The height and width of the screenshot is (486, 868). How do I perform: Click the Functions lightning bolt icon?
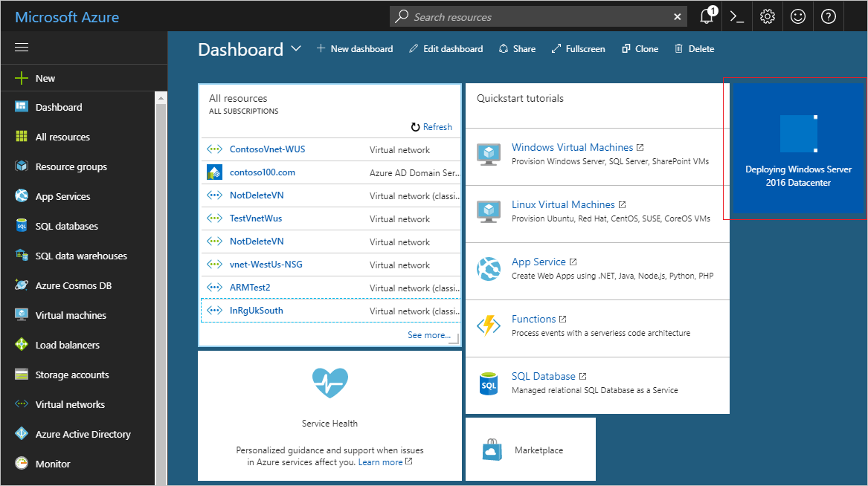pos(488,325)
